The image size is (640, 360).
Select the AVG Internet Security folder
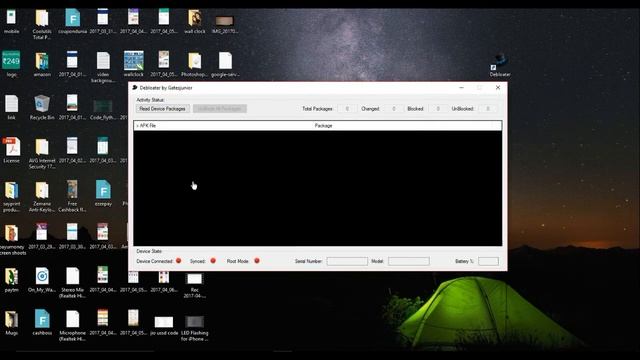click(x=42, y=153)
